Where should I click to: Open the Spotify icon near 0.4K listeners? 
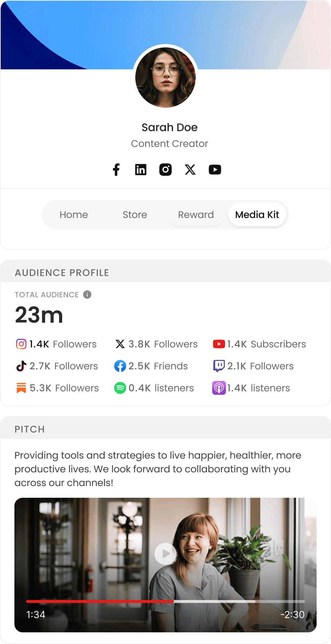(120, 388)
